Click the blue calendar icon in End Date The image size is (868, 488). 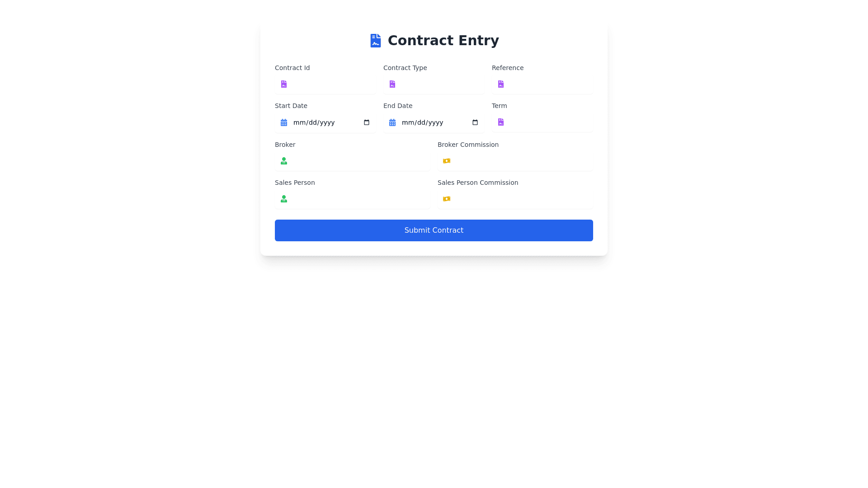point(392,122)
